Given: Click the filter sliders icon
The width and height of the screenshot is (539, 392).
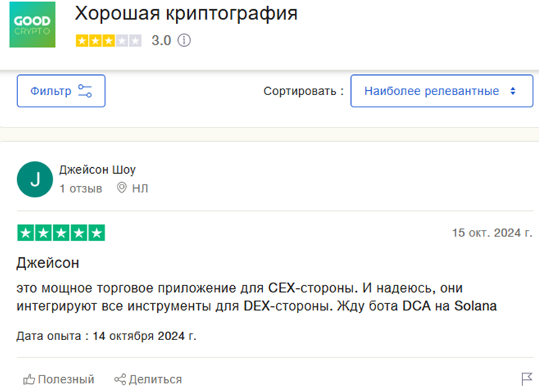Looking at the screenshot, I should click(x=85, y=91).
